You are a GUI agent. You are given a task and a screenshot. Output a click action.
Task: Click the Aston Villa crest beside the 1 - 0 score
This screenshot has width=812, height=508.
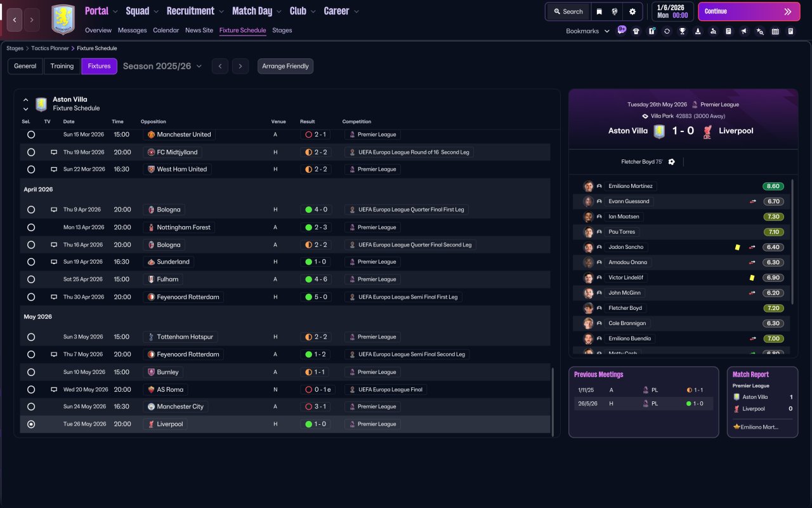659,131
